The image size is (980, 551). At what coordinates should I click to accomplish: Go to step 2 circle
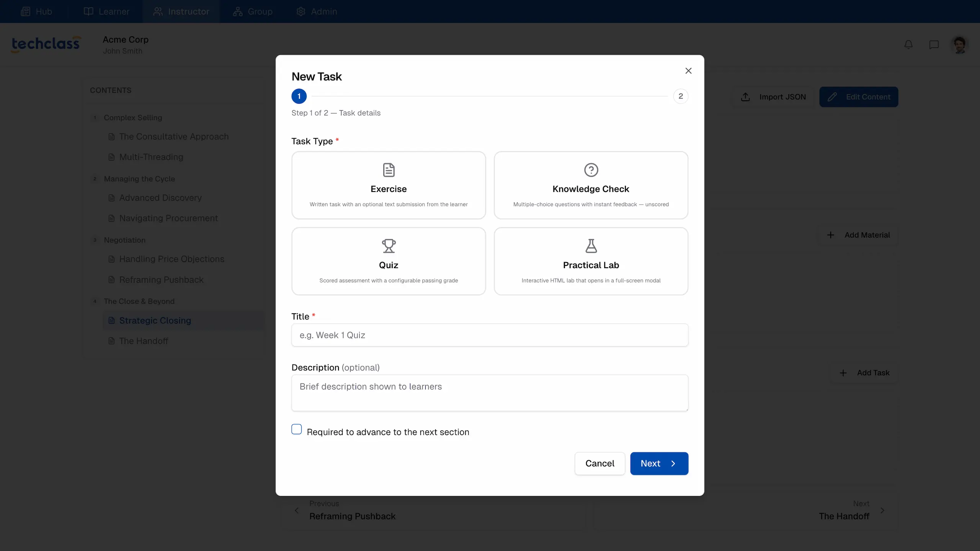coord(681,96)
